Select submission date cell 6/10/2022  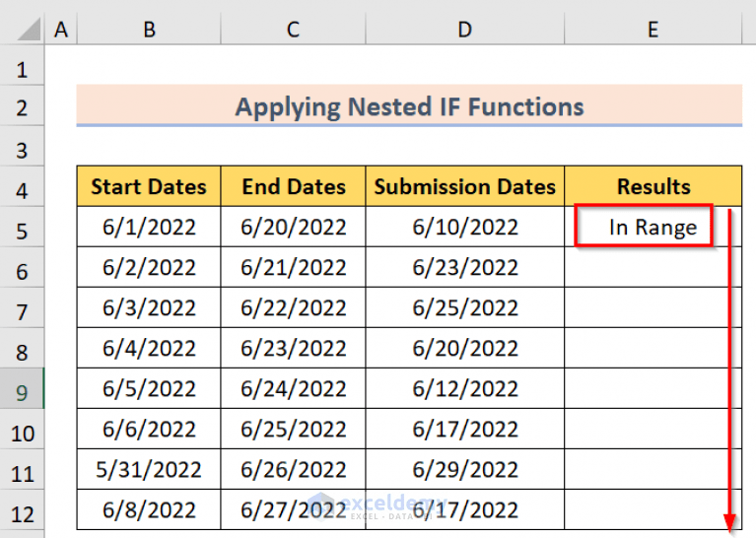(465, 227)
